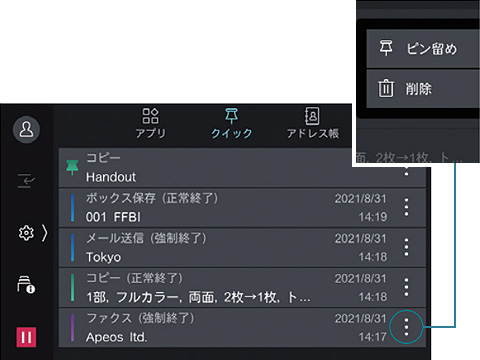Click the 14:17 timestamp on ファクス row
480x360 pixels.
click(373, 337)
